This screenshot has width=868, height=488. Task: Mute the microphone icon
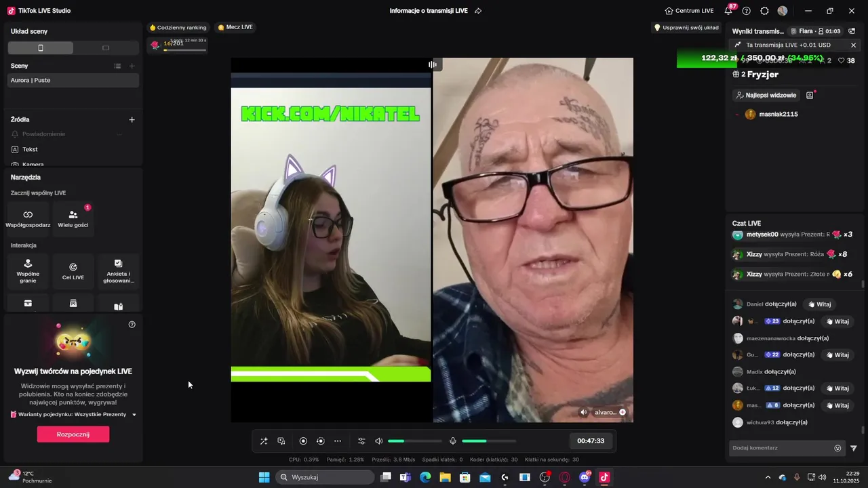453,441
